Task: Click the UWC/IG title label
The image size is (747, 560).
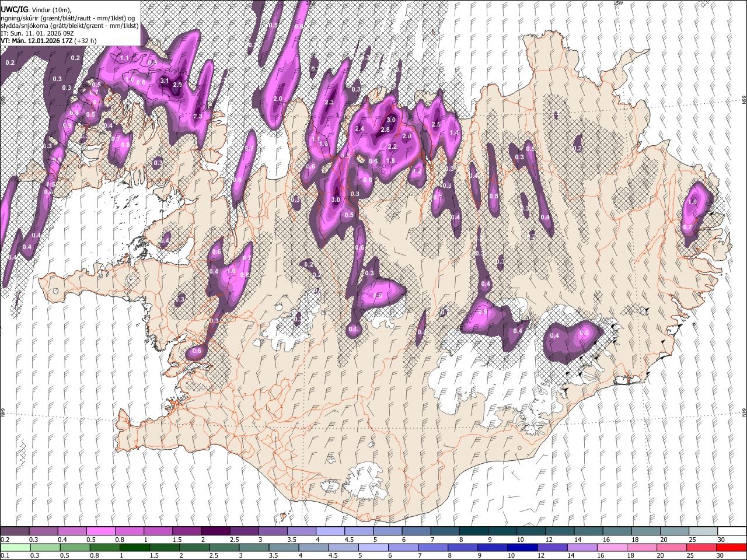Action: [13, 9]
